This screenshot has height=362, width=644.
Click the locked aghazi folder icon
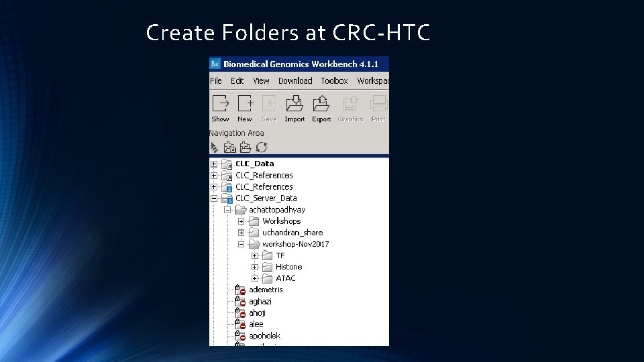pyautogui.click(x=240, y=301)
